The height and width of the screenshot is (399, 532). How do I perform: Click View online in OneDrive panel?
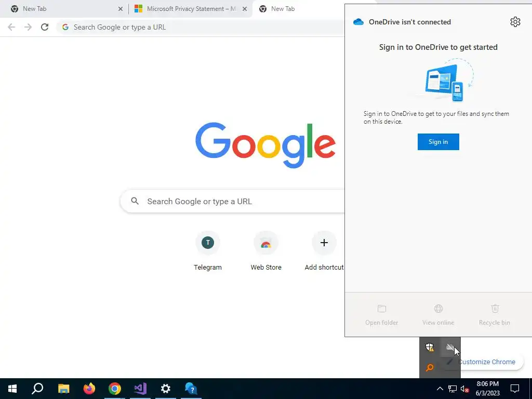438,315
